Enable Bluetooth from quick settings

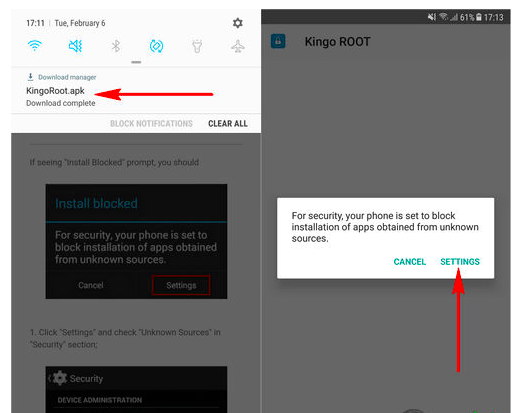pyautogui.click(x=116, y=46)
